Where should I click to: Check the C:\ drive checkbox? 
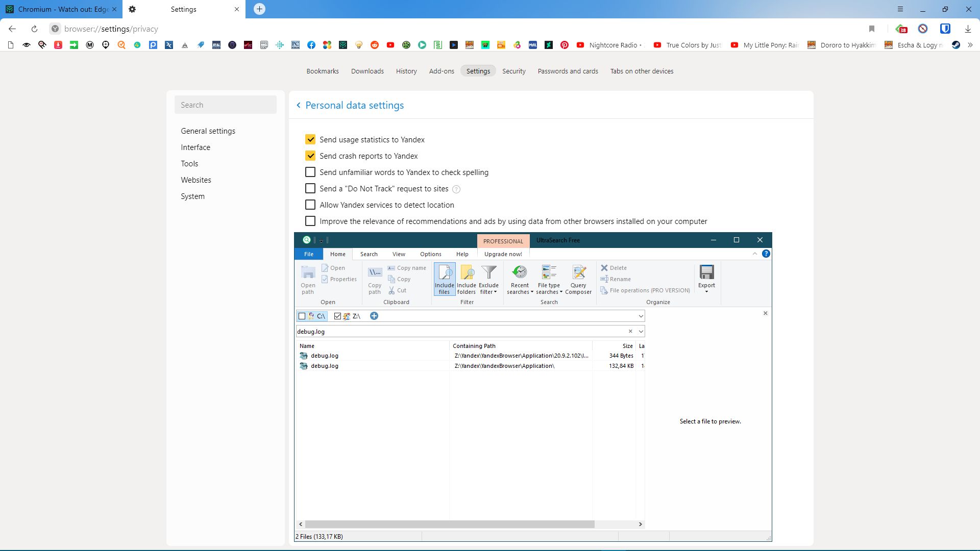pos(302,316)
